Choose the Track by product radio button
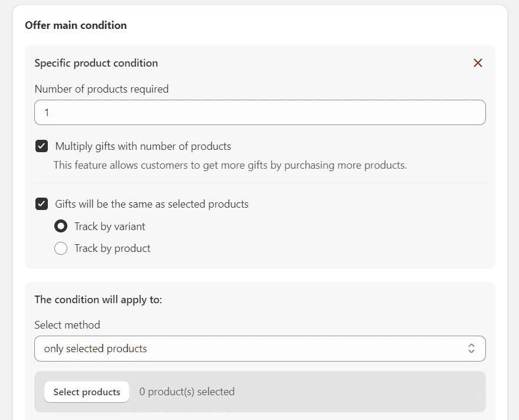The height and width of the screenshot is (420, 519). 61,248
